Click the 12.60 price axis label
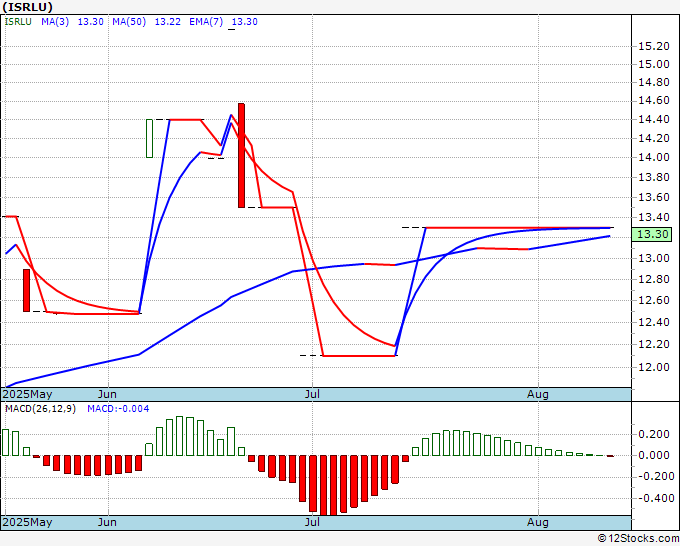Viewport: 680px width, 546px height. 654,300
